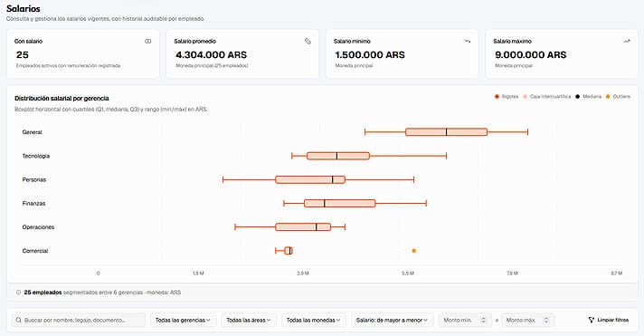Click the Personas row label
This screenshot has width=644, height=336.
34,179
